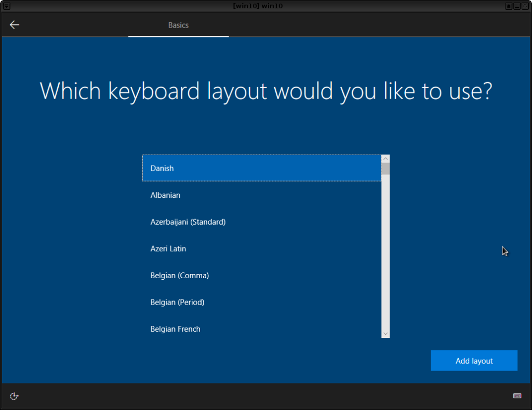This screenshot has height=410, width=532.
Task: Click the pin icon beside minimize in the title bar
Action: tap(509, 6)
